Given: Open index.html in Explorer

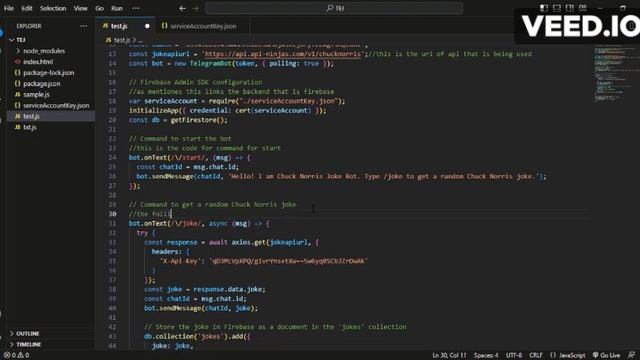Looking at the screenshot, I should [x=38, y=62].
